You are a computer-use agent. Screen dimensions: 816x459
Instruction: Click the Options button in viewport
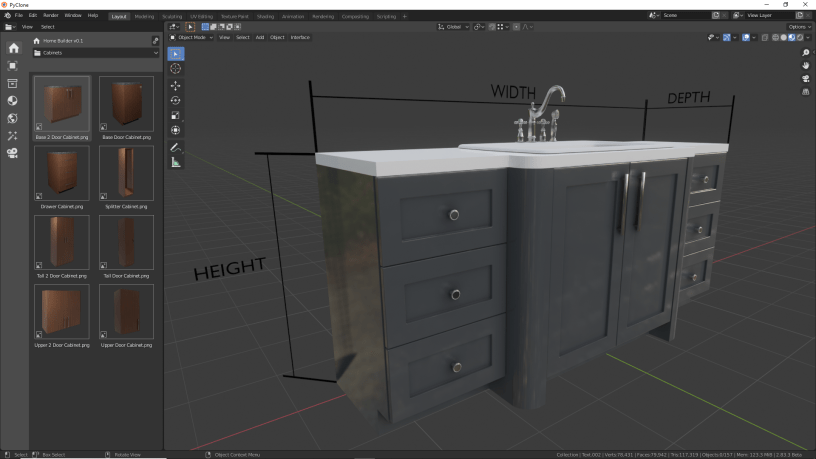click(x=797, y=26)
